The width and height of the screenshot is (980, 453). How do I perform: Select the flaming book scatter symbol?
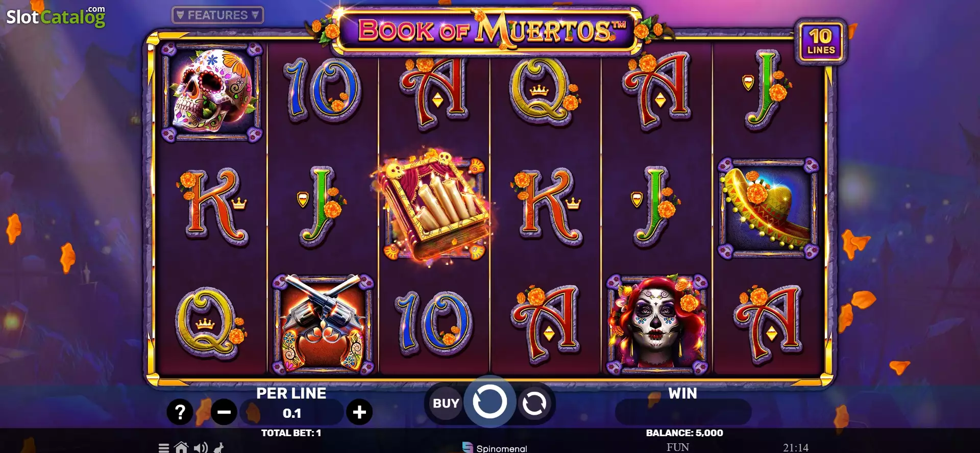[434, 206]
